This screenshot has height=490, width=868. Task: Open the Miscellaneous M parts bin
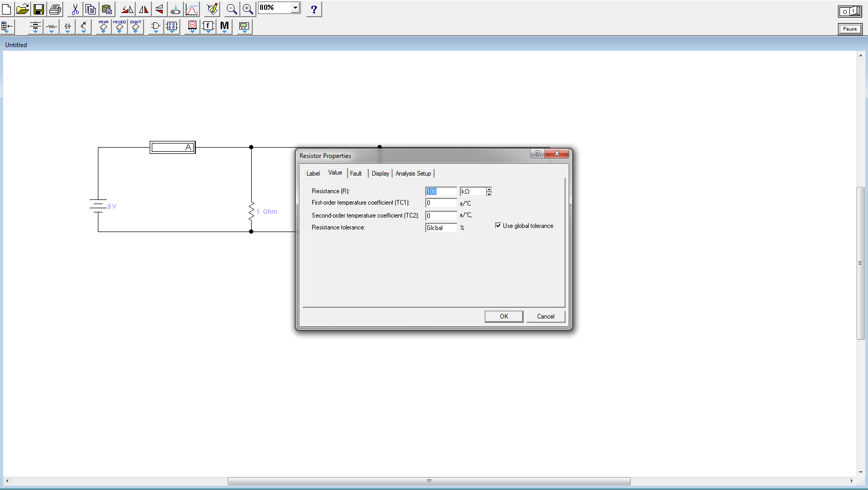click(224, 26)
